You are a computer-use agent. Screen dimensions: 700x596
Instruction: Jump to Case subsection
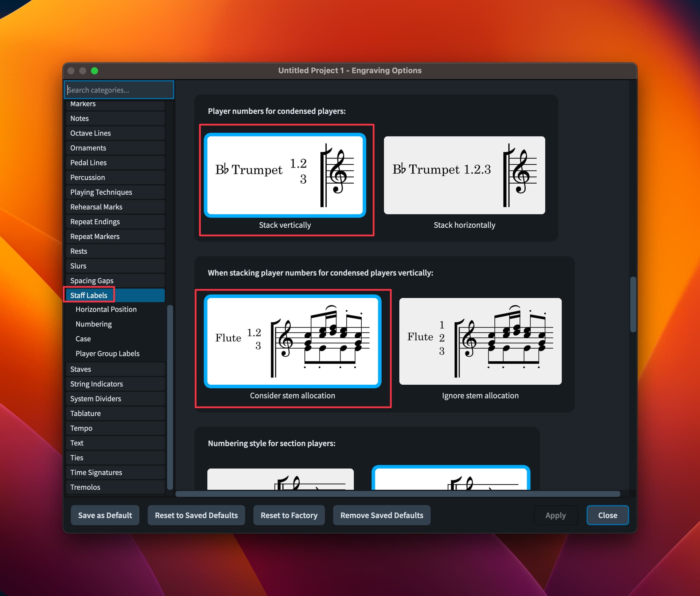83,339
